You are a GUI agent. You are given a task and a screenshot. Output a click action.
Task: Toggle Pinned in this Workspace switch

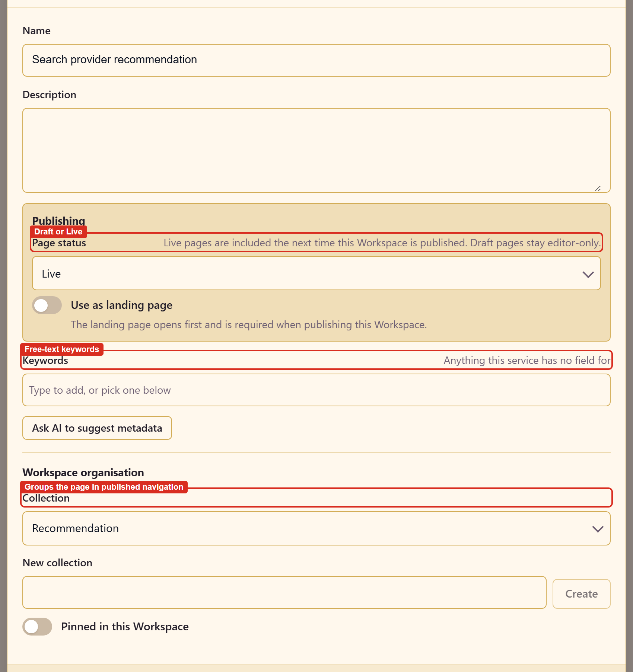pyautogui.click(x=37, y=627)
